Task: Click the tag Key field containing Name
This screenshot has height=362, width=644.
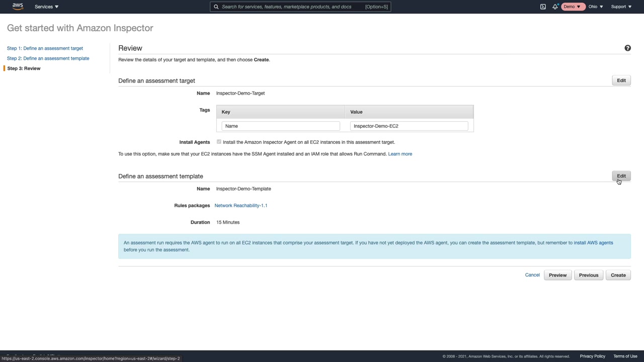Action: [x=281, y=126]
